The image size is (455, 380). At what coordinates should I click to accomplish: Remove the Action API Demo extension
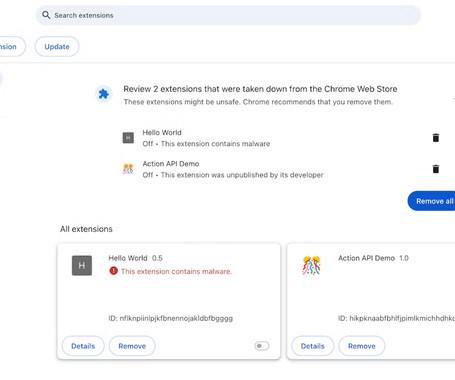(x=362, y=346)
